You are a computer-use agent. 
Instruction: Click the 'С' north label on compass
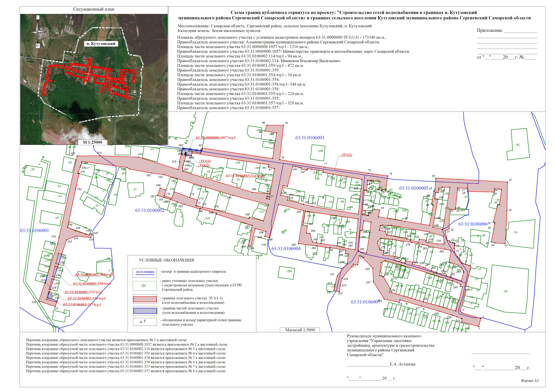point(38,17)
